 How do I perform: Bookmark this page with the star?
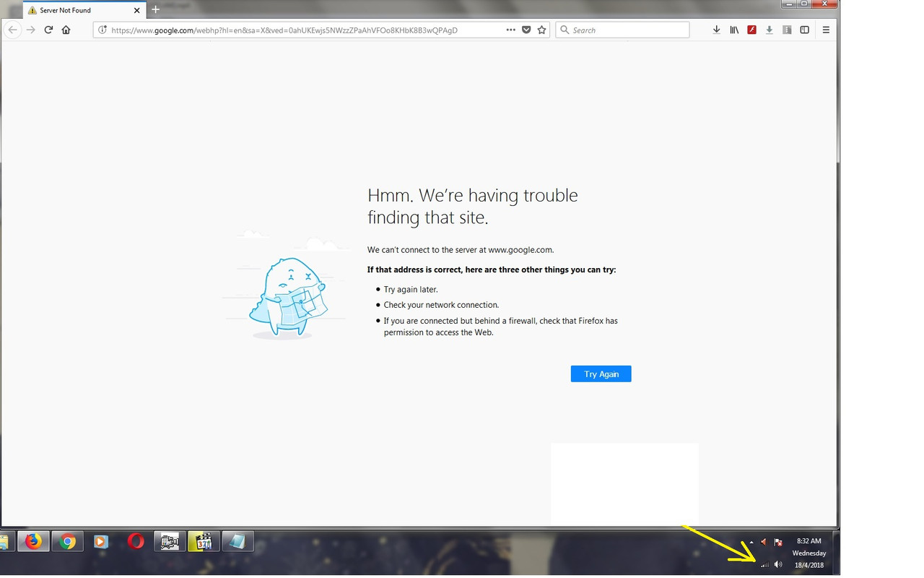point(542,30)
